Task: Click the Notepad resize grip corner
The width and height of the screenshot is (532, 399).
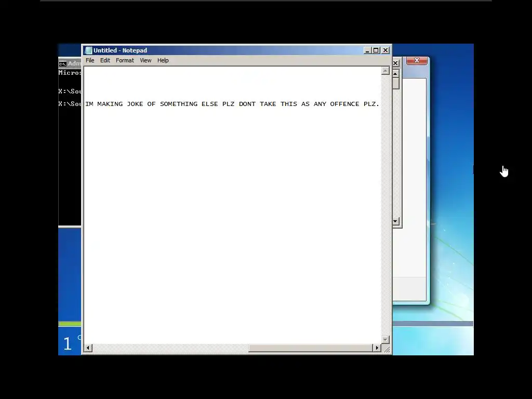Action: tap(386, 349)
